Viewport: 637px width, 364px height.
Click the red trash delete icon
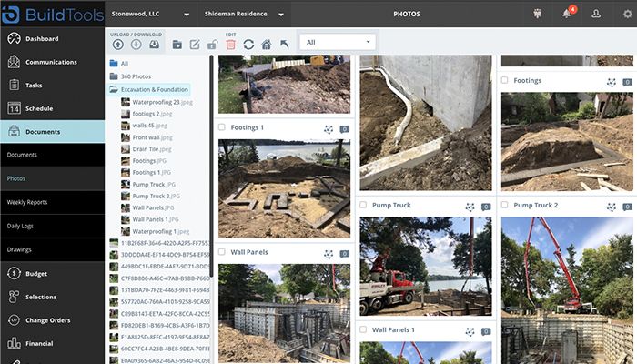click(x=231, y=45)
